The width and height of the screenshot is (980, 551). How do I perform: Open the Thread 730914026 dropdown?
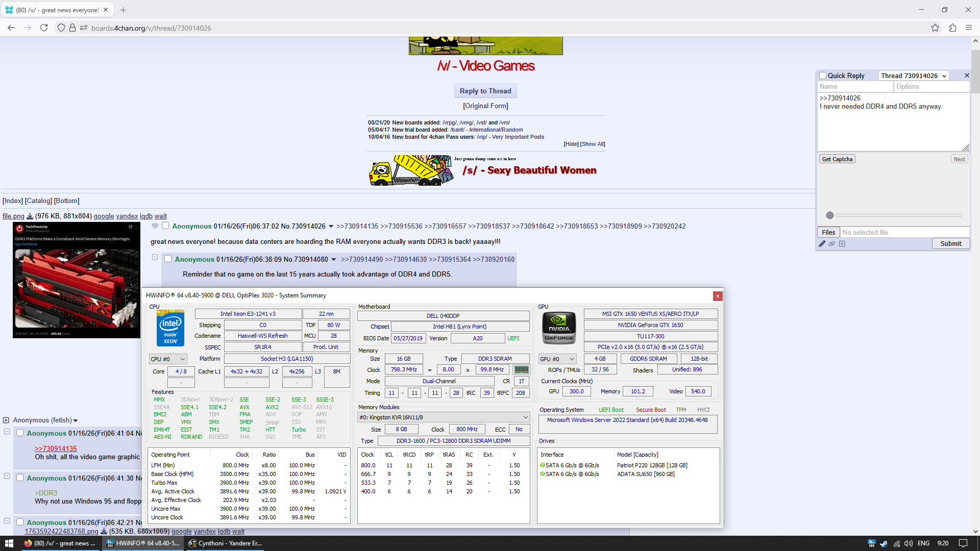pos(913,76)
